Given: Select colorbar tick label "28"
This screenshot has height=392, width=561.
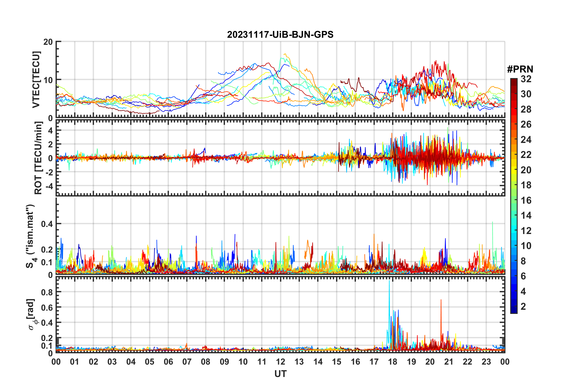Looking at the screenshot, I should point(526,109).
